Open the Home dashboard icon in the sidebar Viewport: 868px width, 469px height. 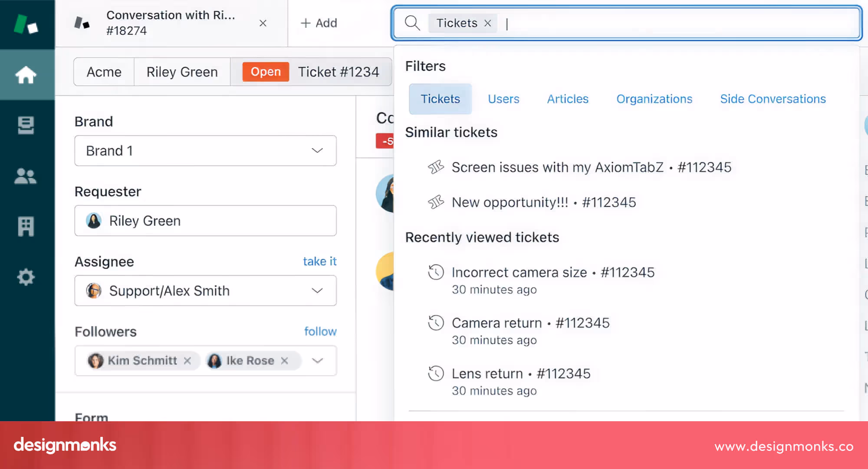[x=26, y=74]
